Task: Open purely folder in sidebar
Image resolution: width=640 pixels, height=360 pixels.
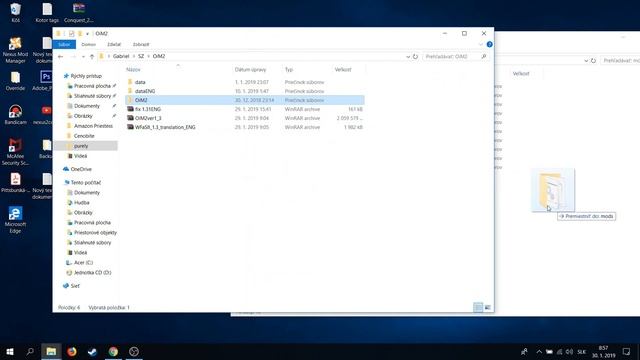Action: point(81,146)
